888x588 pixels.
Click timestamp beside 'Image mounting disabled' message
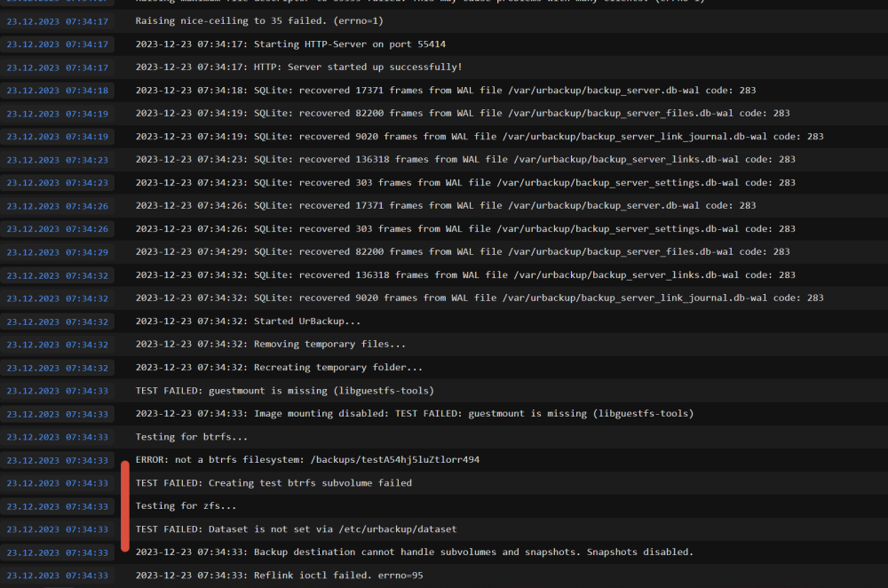click(x=57, y=414)
